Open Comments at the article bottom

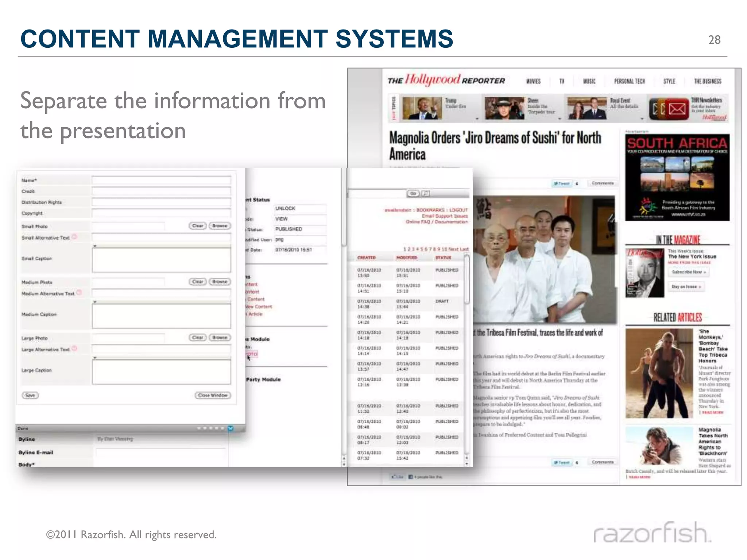603,462
